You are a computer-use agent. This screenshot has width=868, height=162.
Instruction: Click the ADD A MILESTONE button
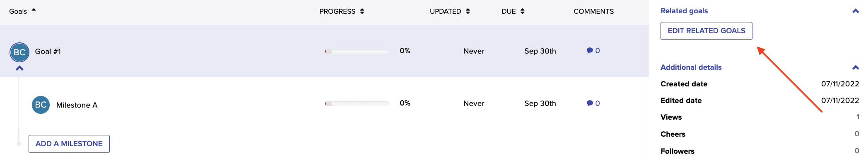pos(69,144)
